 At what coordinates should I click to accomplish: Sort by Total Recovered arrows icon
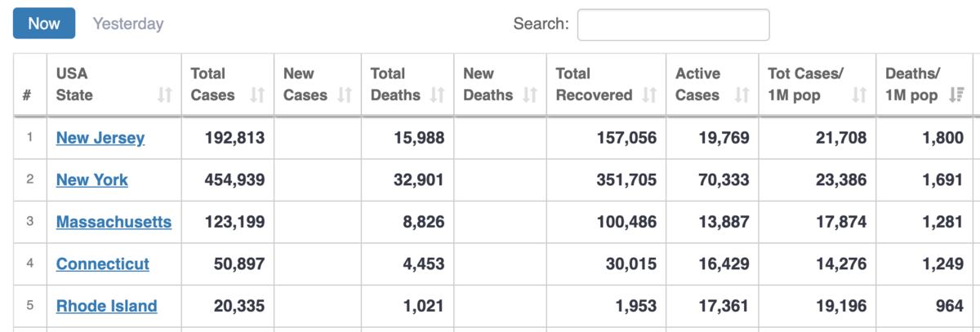[650, 95]
